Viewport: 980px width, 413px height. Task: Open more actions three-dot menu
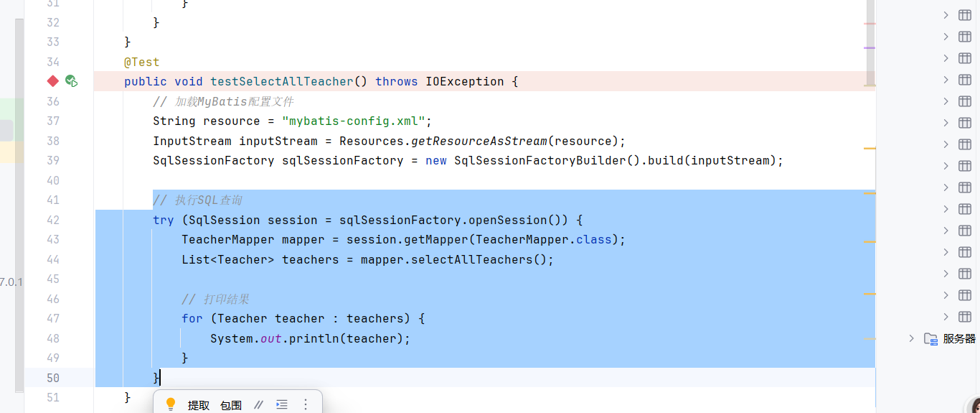pos(305,405)
